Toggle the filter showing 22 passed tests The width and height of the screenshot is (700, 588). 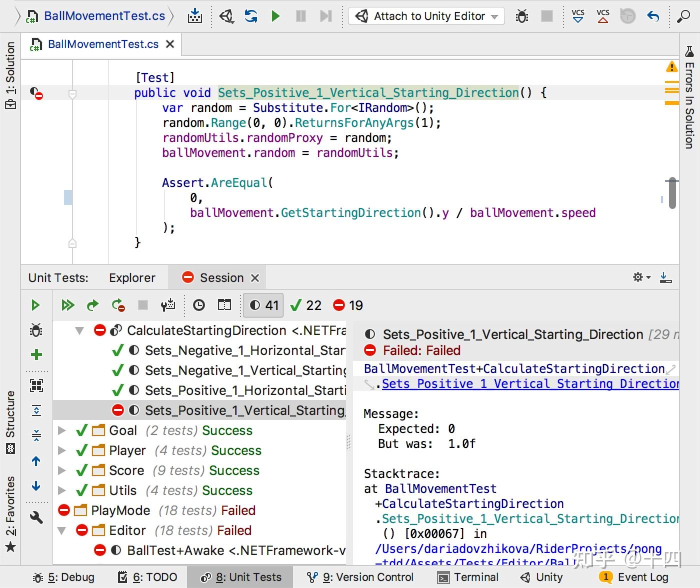coord(305,305)
